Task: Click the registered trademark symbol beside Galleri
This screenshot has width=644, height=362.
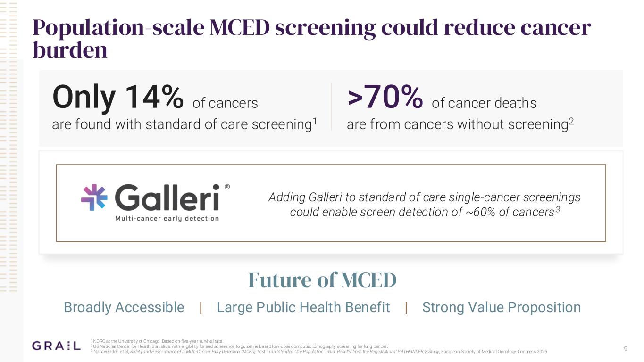Action: (227, 187)
